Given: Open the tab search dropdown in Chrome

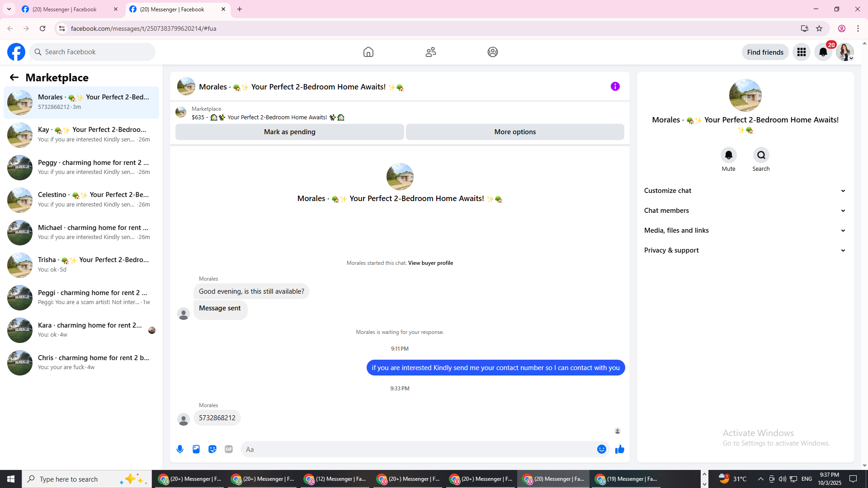Looking at the screenshot, I should tap(9, 9).
